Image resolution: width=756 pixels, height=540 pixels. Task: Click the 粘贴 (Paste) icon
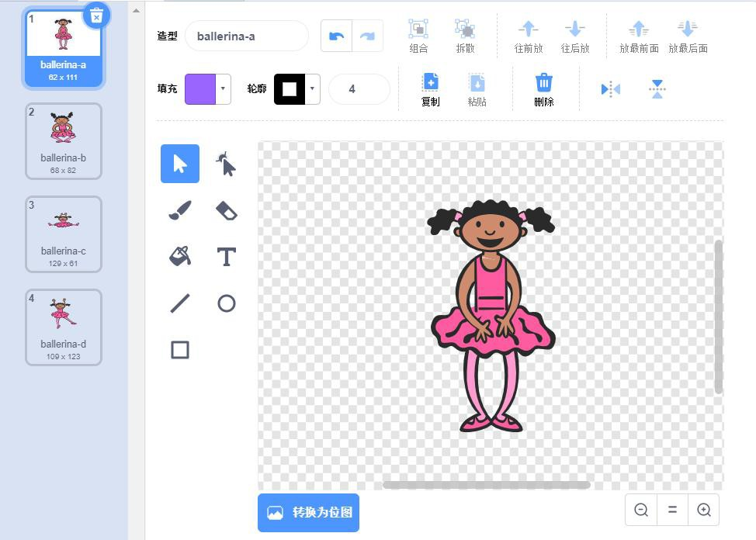(x=477, y=82)
